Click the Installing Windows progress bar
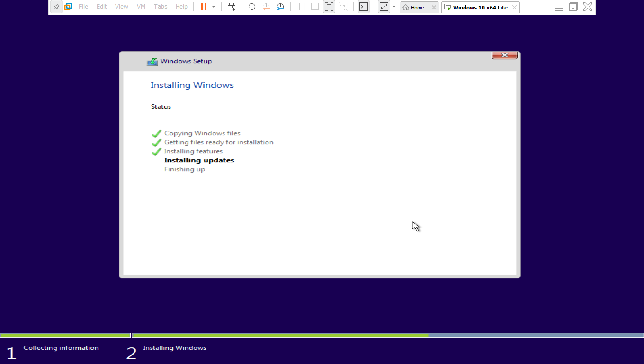This screenshot has width=644, height=364. coord(388,335)
